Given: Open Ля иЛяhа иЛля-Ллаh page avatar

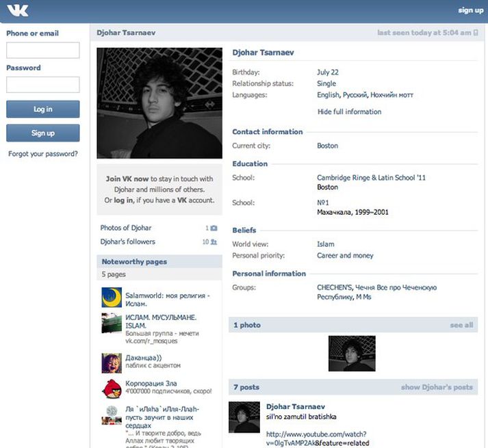Looking at the screenshot, I should coord(112,415).
